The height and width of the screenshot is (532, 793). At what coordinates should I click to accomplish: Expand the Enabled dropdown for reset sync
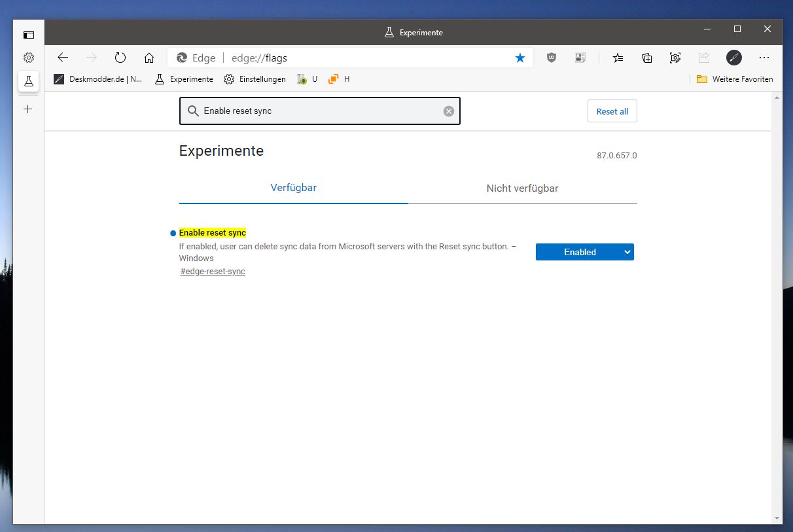tap(584, 252)
